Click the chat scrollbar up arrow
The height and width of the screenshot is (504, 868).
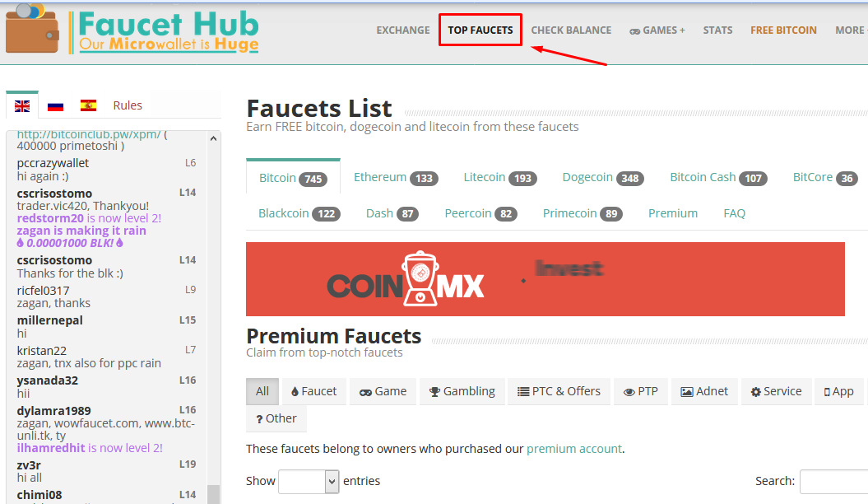click(214, 138)
